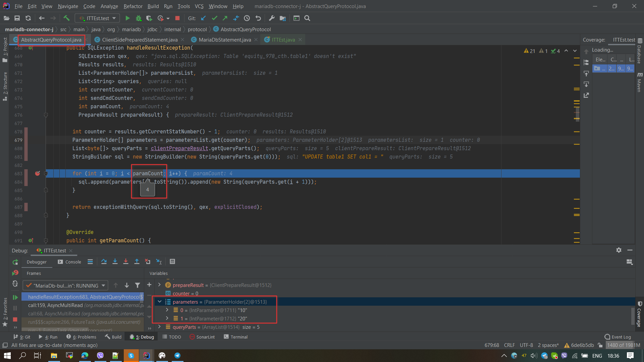Viewport: 644px width, 362px height.
Task: Click the Build project hammer icon
Action: (66, 18)
